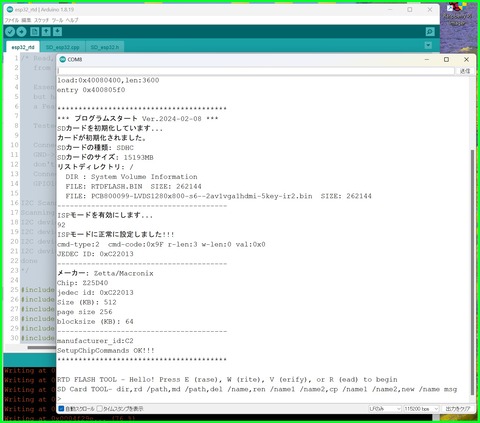Click the desktop shortcut icon at top right
Viewport: 480px width, 423px height.
click(457, 12)
